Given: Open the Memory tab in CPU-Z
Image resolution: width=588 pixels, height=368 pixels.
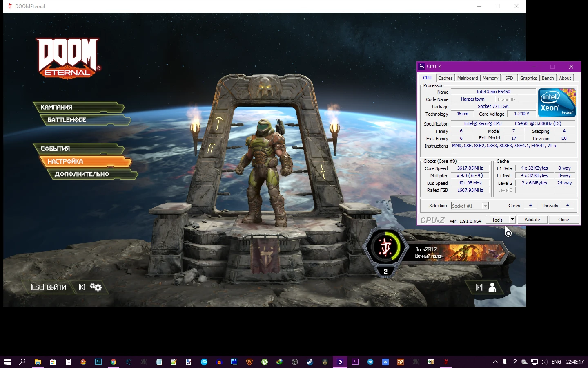Looking at the screenshot, I should pos(490,78).
